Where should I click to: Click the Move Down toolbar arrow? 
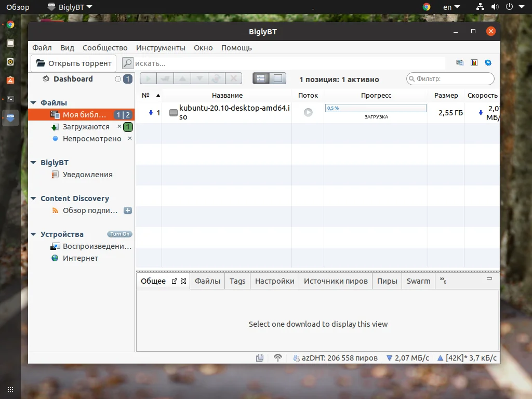point(199,78)
